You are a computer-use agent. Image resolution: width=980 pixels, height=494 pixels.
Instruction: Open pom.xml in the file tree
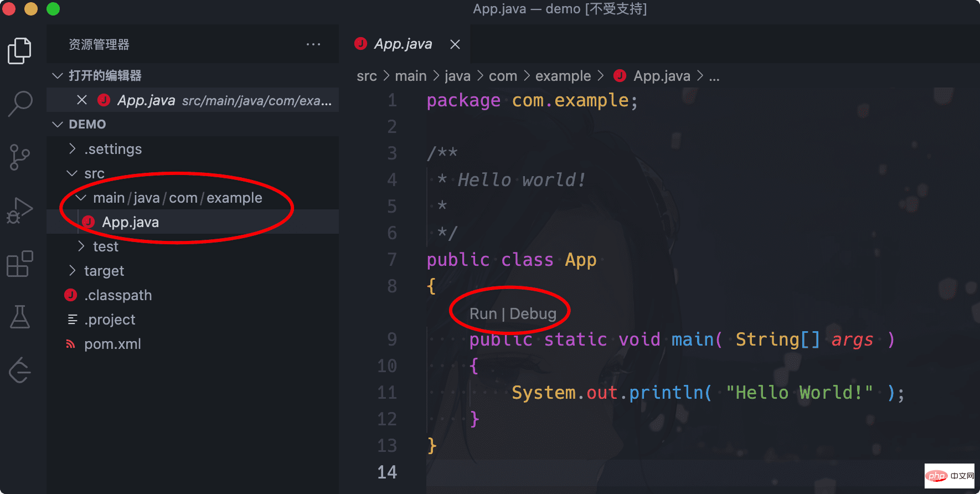coord(112,344)
